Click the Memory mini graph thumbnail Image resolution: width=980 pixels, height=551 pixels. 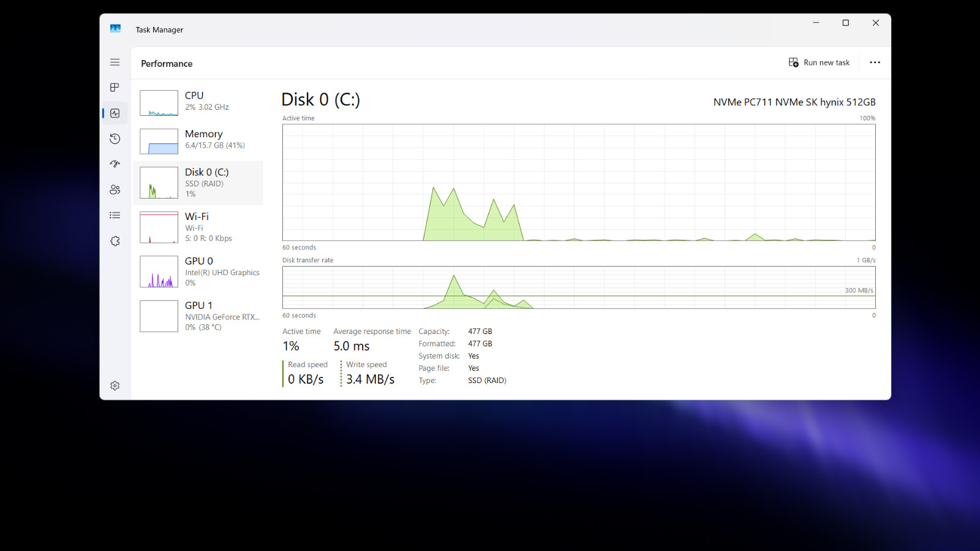[x=159, y=141]
